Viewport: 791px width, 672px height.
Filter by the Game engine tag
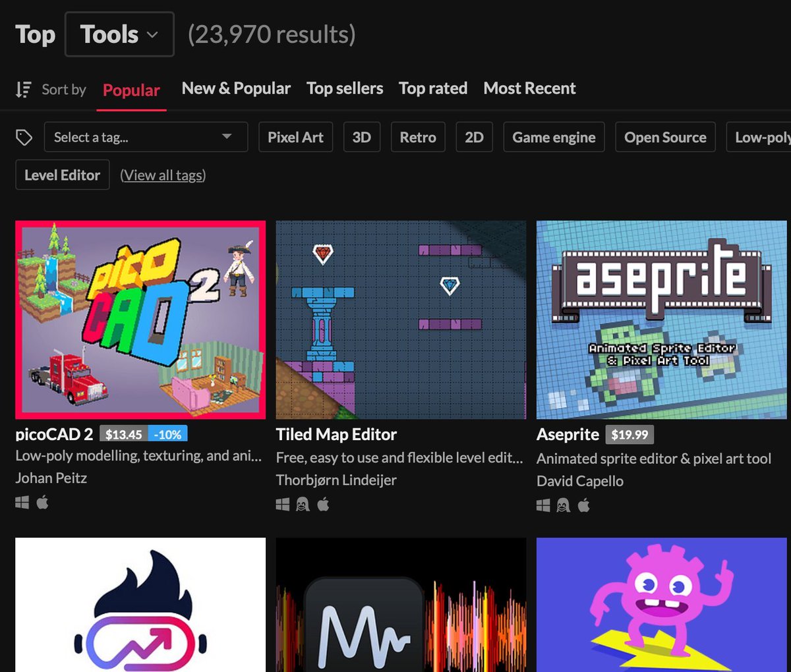554,137
